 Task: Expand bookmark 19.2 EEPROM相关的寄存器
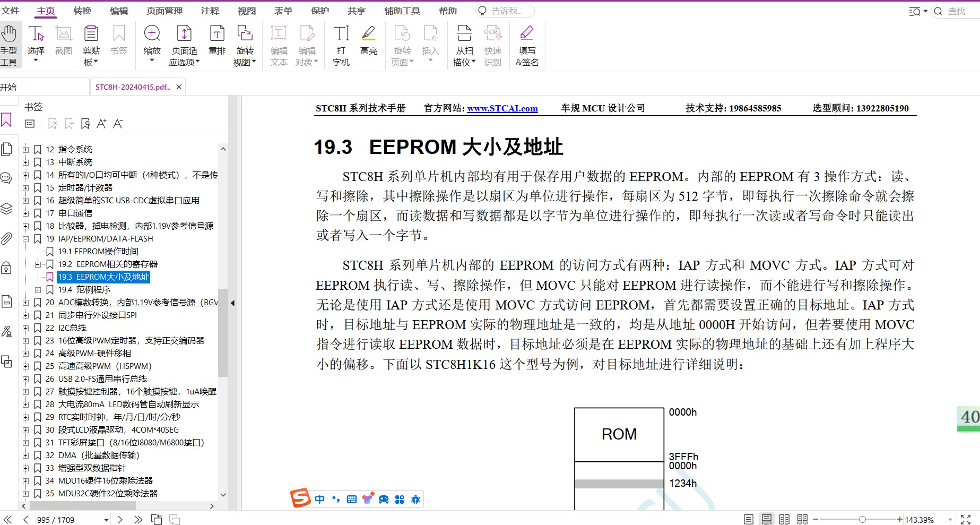pyautogui.click(x=38, y=264)
